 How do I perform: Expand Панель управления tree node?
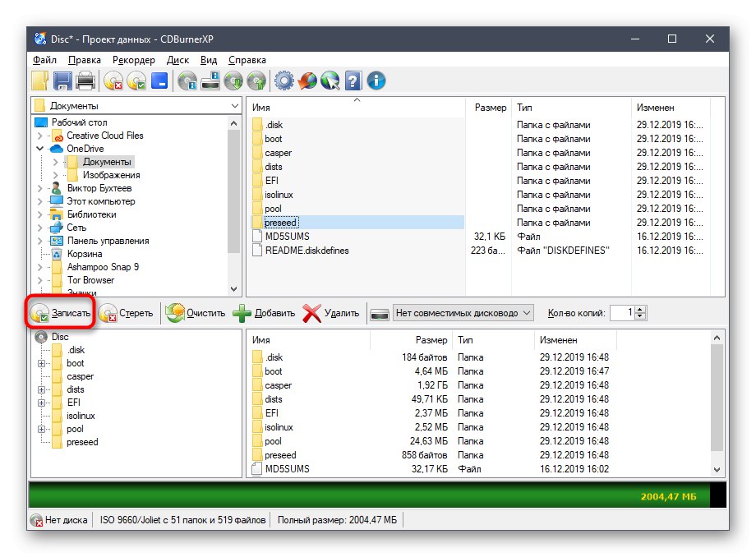40,241
